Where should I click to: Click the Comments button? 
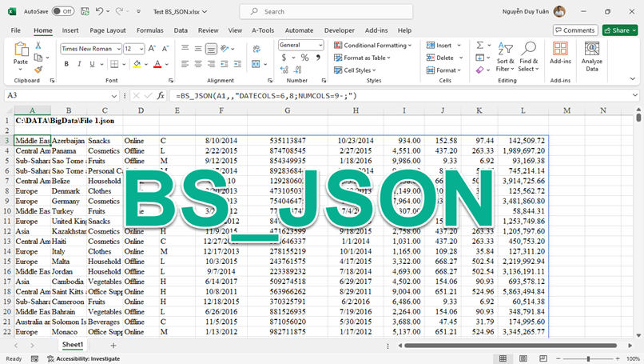pyautogui.click(x=575, y=30)
